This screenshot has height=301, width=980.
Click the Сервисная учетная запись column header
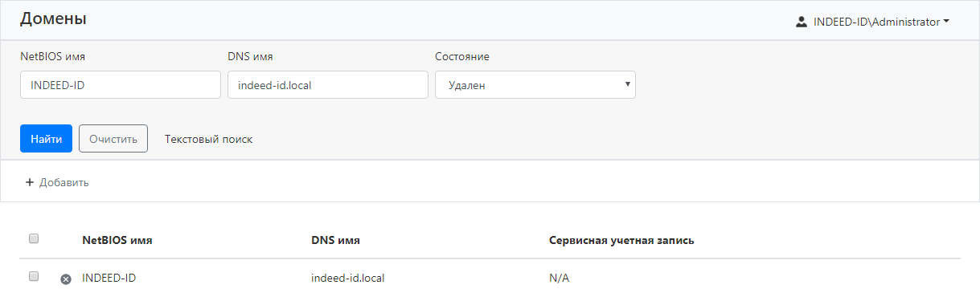[x=621, y=240]
